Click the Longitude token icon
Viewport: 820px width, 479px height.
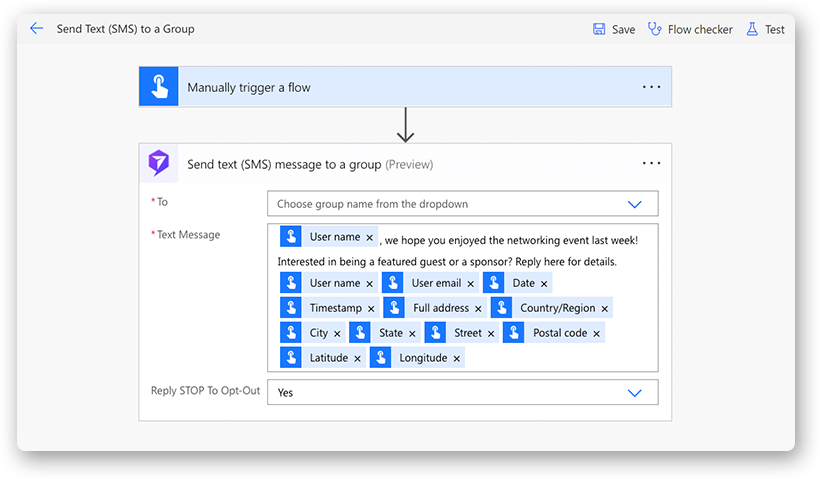(x=380, y=358)
